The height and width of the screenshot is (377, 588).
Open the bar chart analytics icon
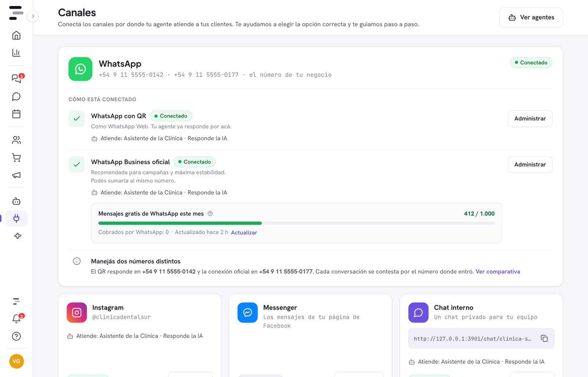pos(16,53)
